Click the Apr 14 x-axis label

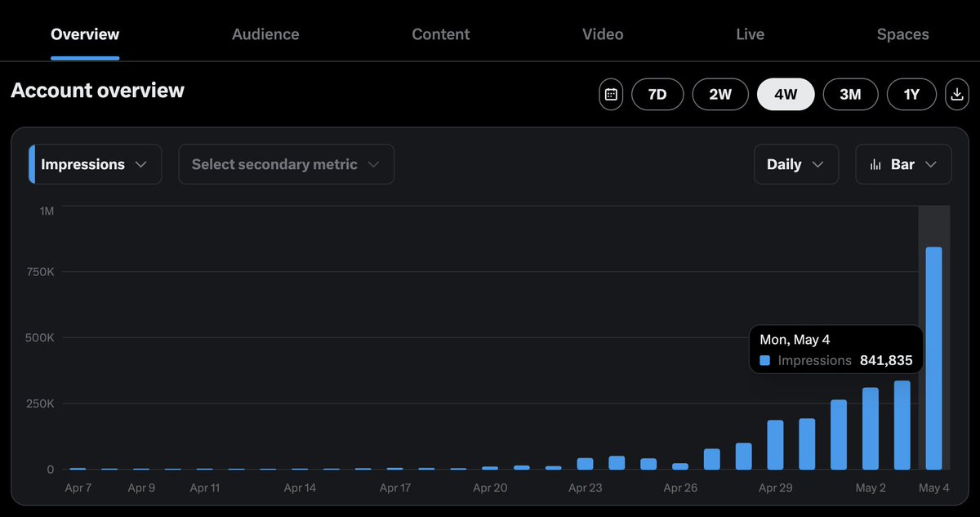tap(300, 488)
